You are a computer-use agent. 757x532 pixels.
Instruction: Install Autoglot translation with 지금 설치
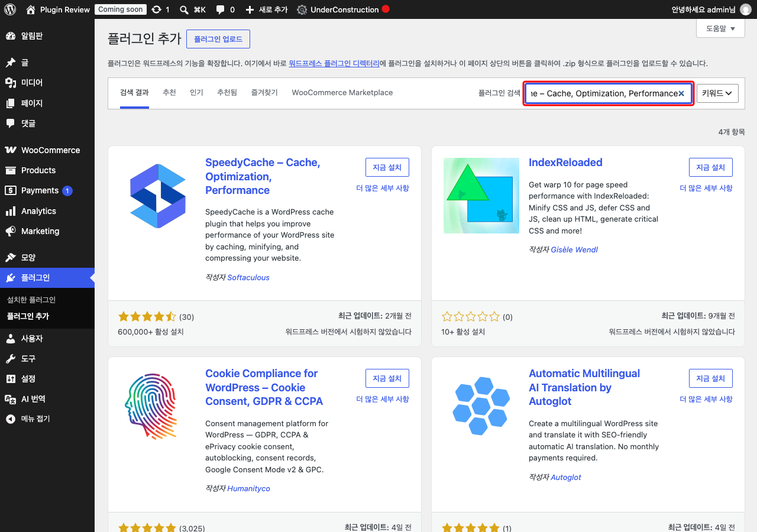pos(711,378)
